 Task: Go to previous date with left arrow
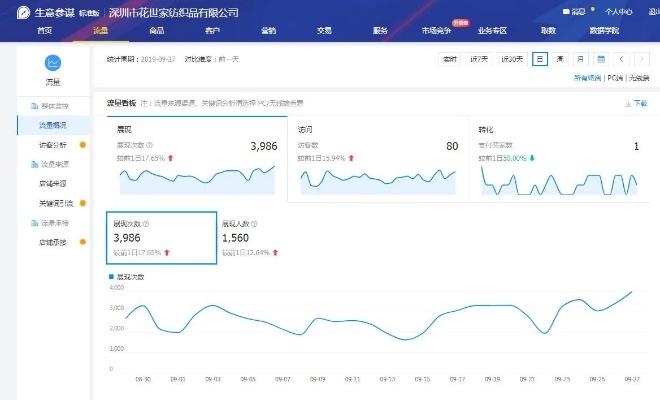tap(622, 59)
